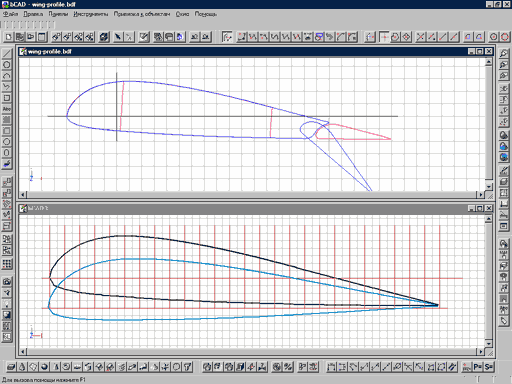Select the Arc drawing tool
The width and height of the screenshot is (512, 384).
[7, 76]
